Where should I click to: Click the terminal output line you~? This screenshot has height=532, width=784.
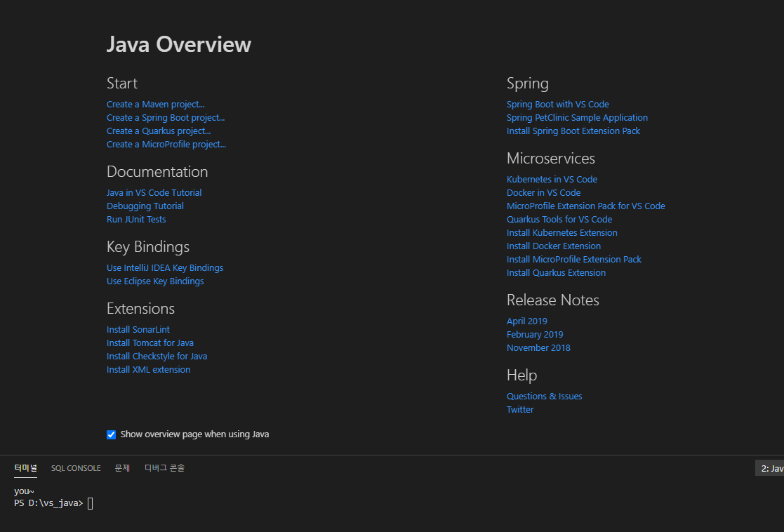(x=24, y=491)
